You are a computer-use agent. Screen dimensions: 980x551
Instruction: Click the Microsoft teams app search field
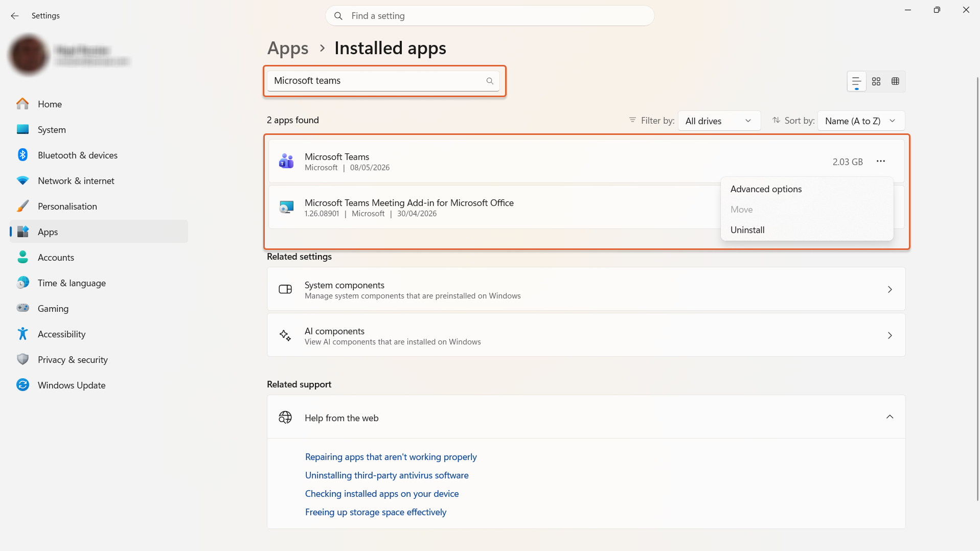tap(383, 81)
